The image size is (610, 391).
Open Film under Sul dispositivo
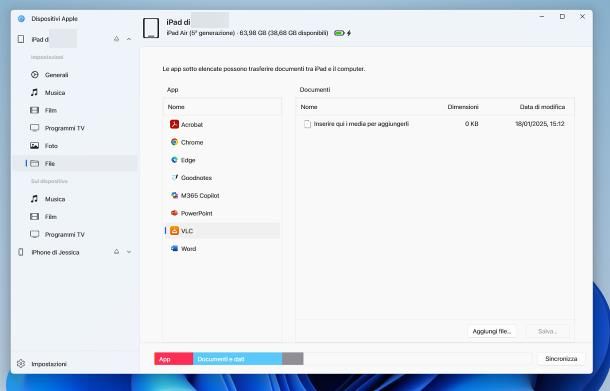tap(76, 217)
